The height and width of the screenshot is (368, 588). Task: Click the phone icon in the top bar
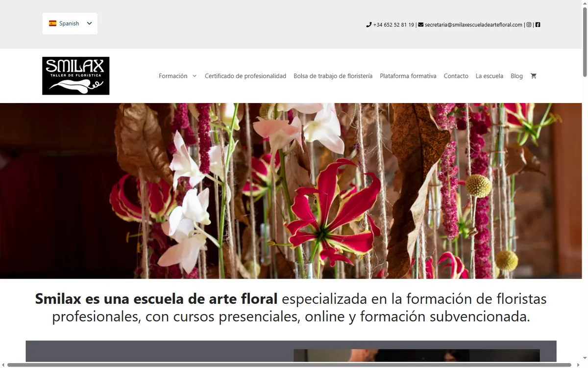368,25
